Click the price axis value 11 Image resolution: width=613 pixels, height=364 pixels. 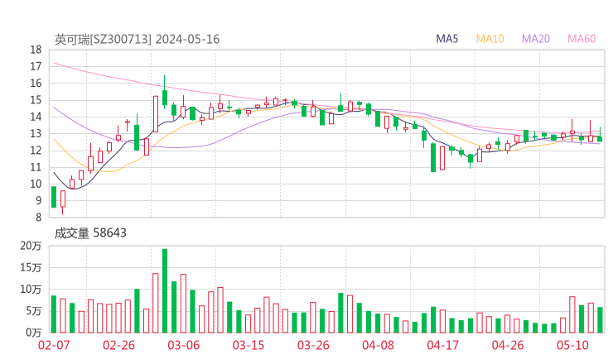[x=36, y=167]
